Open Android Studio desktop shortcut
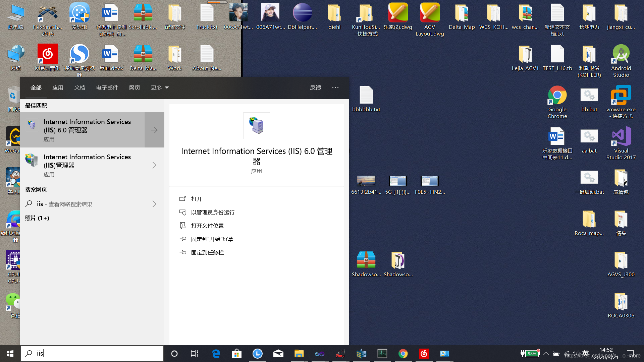Screen dimensions: 644x362 (621, 61)
